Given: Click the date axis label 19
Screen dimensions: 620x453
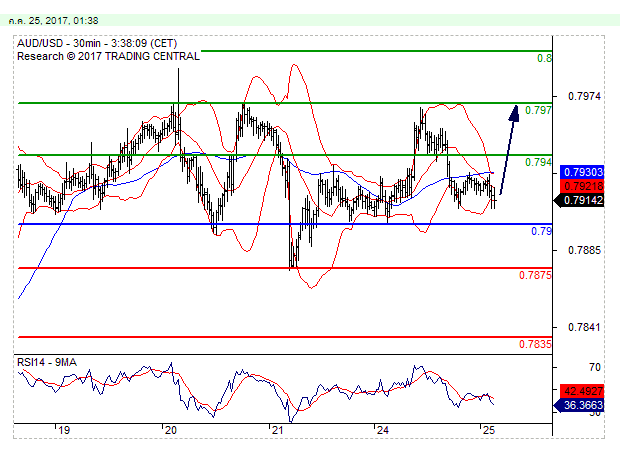Looking at the screenshot, I should coord(64,430).
